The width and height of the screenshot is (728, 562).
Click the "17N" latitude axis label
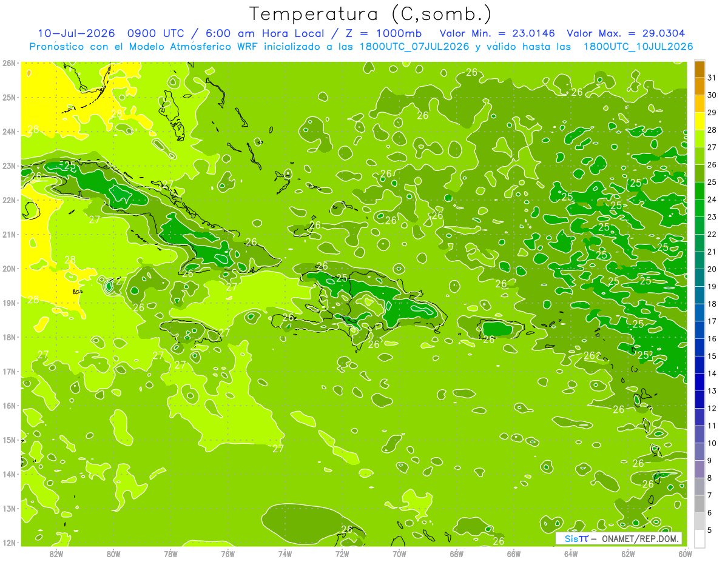click(10, 371)
